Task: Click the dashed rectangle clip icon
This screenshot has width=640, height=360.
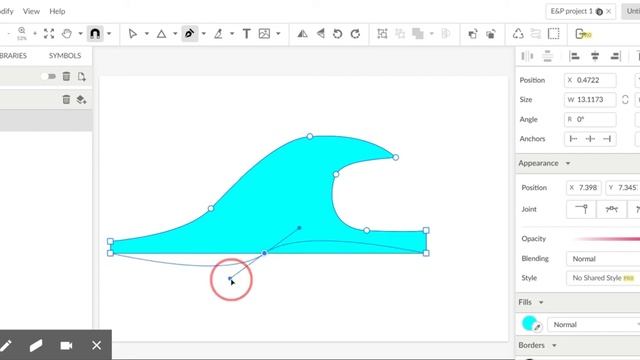Action: point(553,33)
